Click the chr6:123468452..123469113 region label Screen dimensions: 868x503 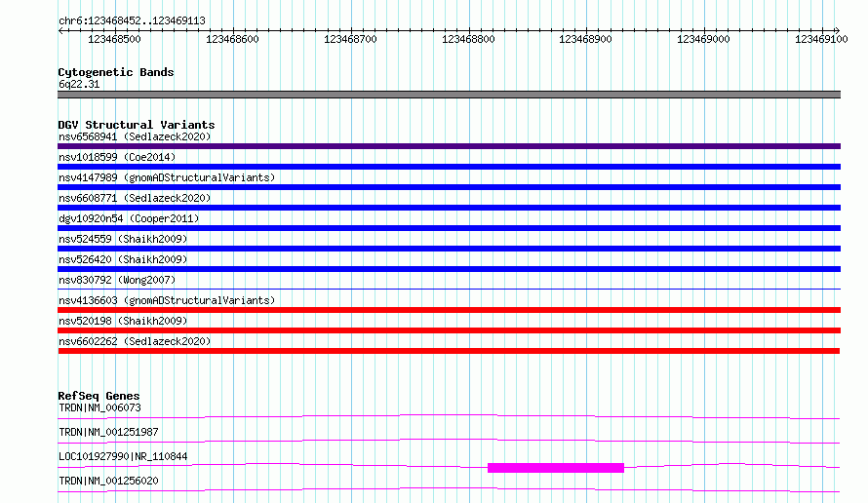tap(132, 20)
